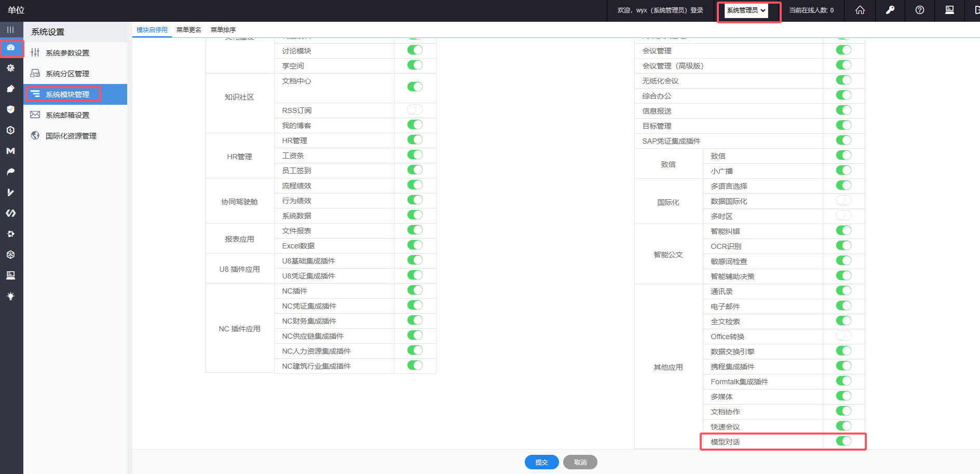Viewport: 980px width, 474px height.
Task: Open 系统分区管理 in the settings menu
Action: (75, 74)
